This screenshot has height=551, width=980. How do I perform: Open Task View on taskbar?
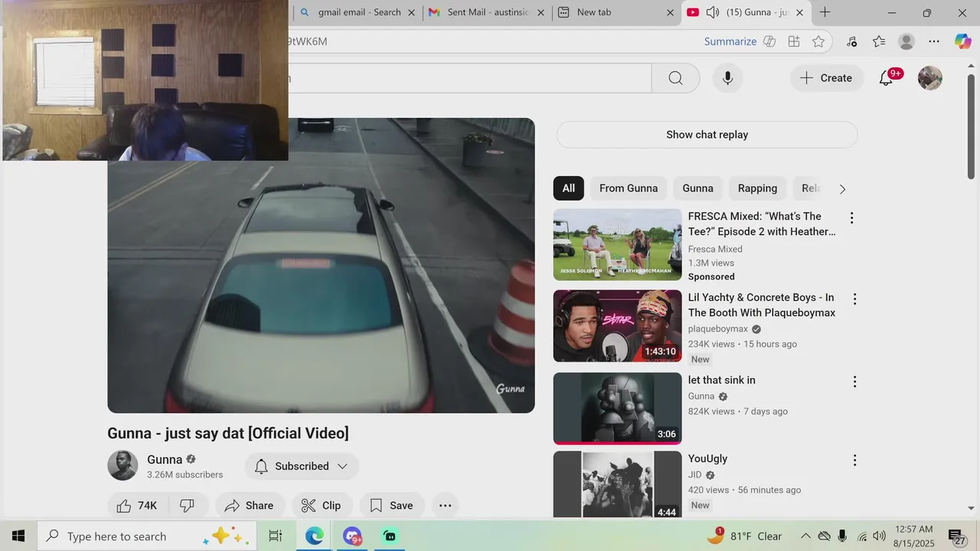276,536
